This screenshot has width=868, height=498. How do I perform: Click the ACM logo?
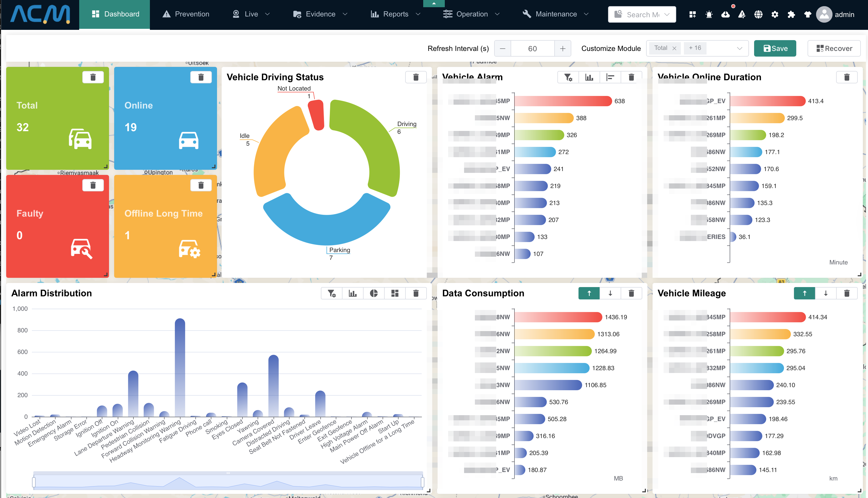click(40, 14)
